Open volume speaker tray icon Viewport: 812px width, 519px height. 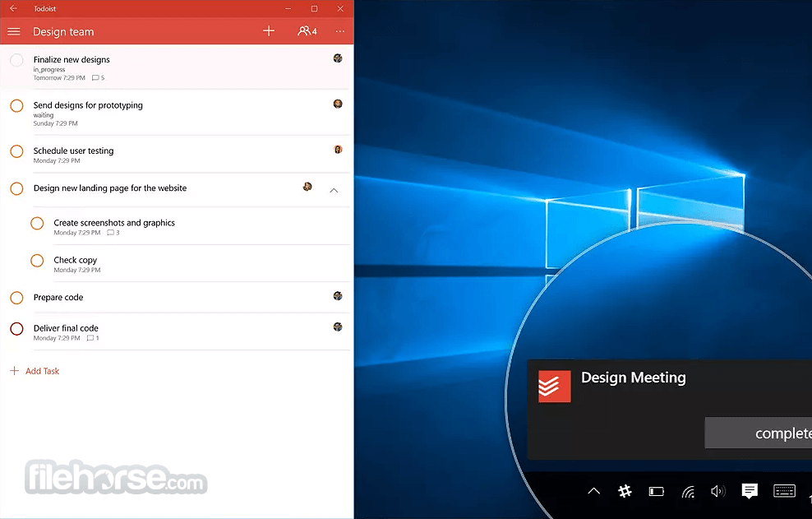click(718, 491)
